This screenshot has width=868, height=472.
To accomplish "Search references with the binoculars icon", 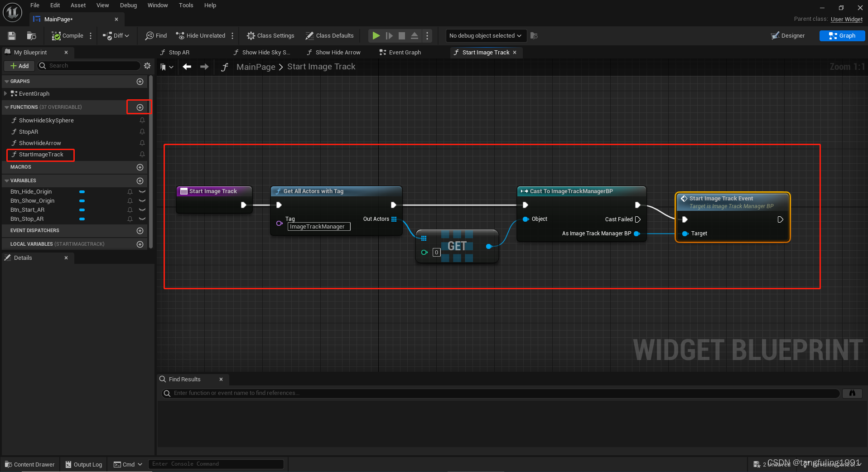I will 852,394.
